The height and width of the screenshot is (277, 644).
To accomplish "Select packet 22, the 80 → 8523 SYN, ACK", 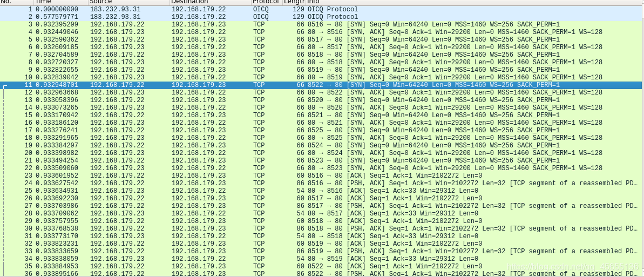I will [322, 168].
